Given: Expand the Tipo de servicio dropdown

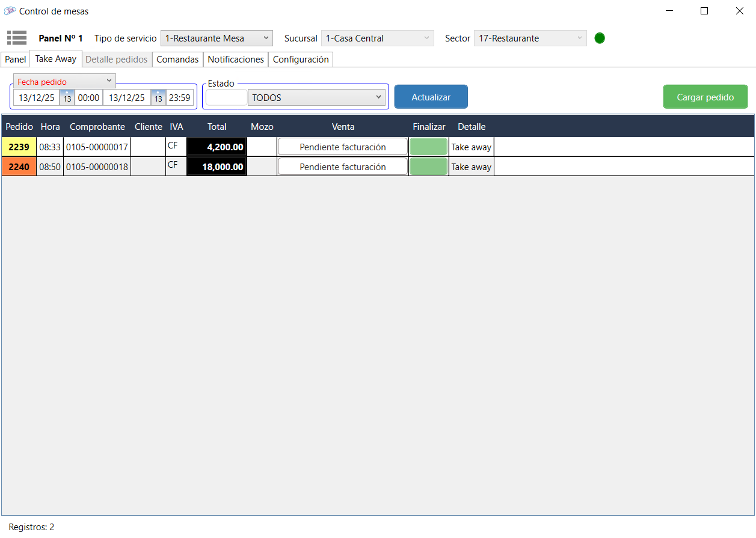Looking at the screenshot, I should (217, 38).
